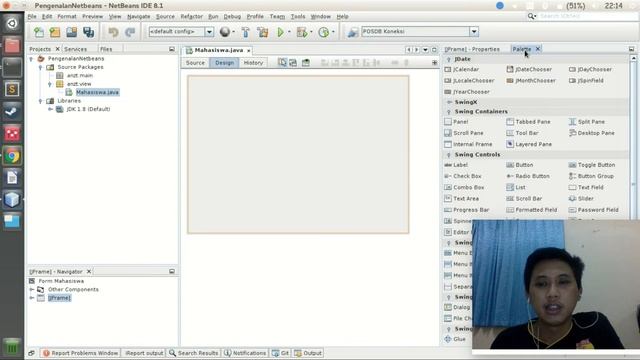
Task: Open the Search Results button
Action: pos(193,353)
